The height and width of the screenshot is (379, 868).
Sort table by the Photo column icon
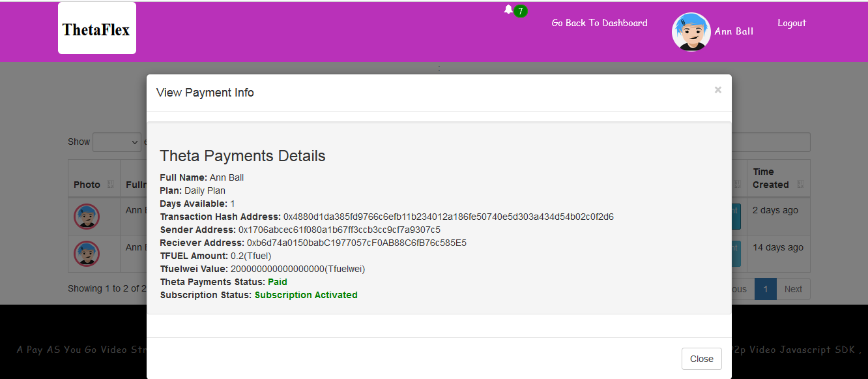point(110,185)
